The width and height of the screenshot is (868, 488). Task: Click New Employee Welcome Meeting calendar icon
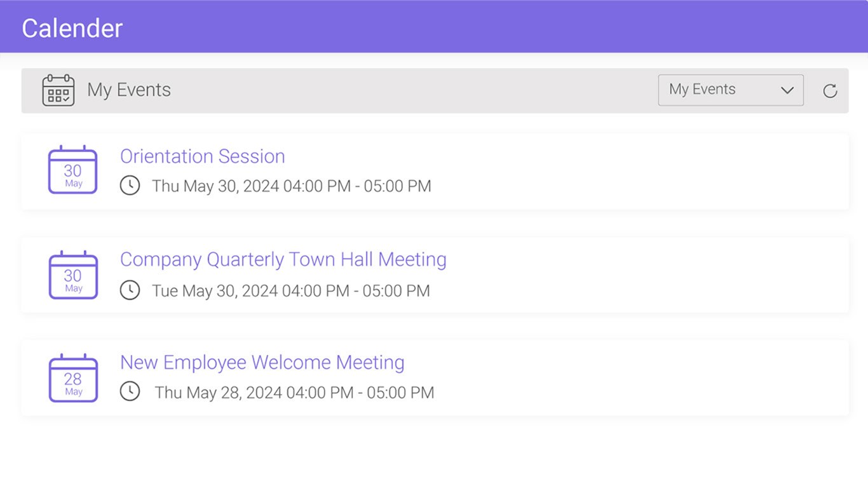[73, 379]
